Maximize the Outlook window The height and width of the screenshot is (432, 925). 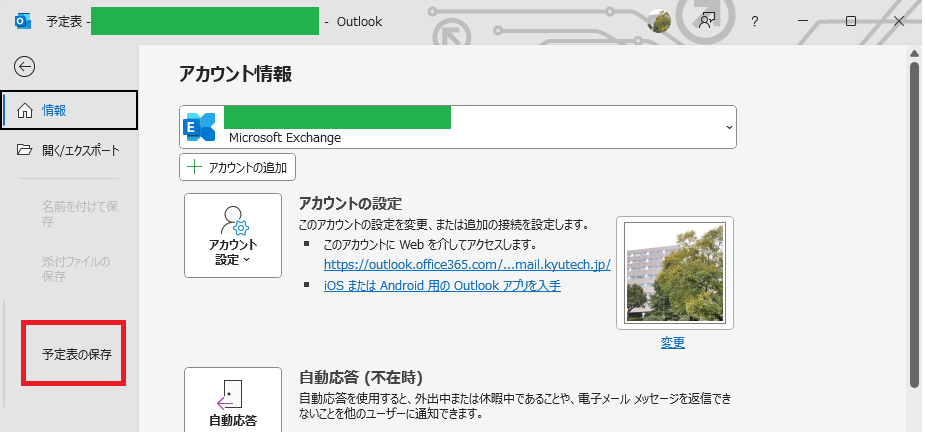[x=851, y=21]
